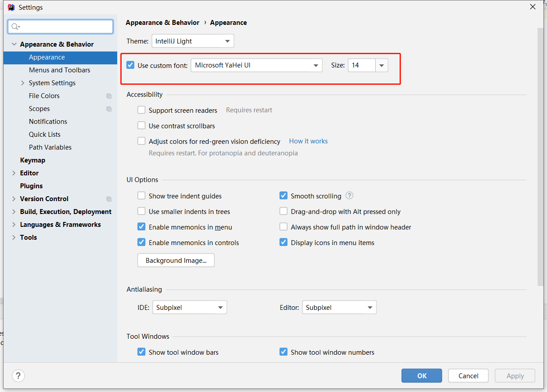Disable the Use custom font checkbox
This screenshot has width=547, height=392.
pos(131,65)
